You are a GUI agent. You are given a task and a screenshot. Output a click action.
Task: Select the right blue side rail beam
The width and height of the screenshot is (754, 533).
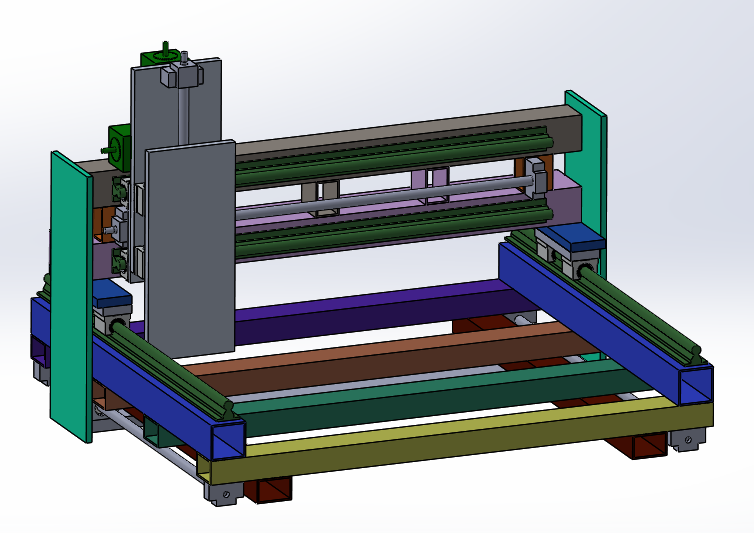point(600,320)
